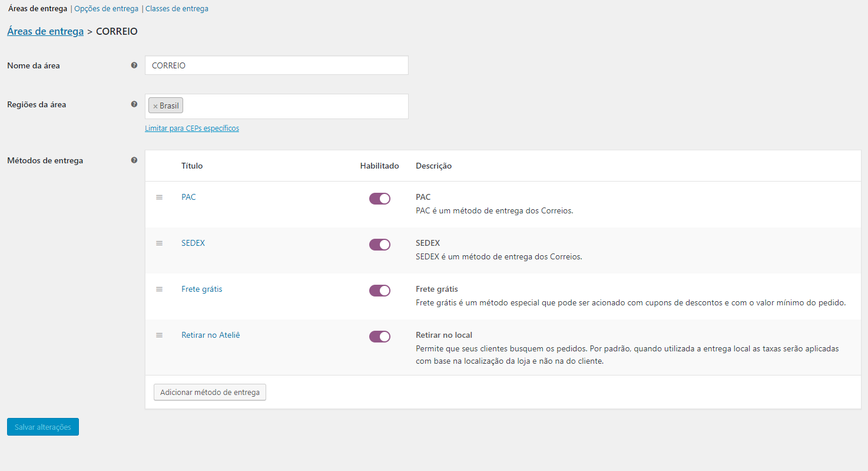
Task: Switch to the Classes de entrega tab
Action: click(177, 8)
